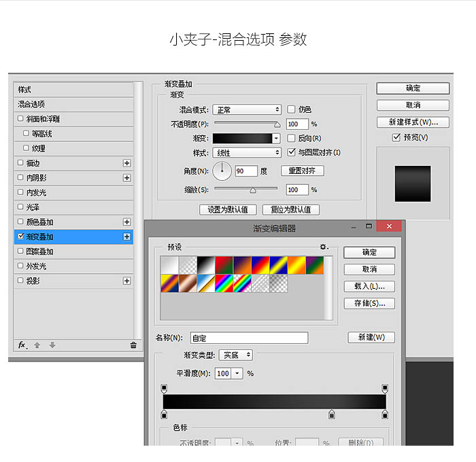Image resolution: width=476 pixels, height=462 pixels.
Task: Click the 重置对齐 button
Action: 303,171
